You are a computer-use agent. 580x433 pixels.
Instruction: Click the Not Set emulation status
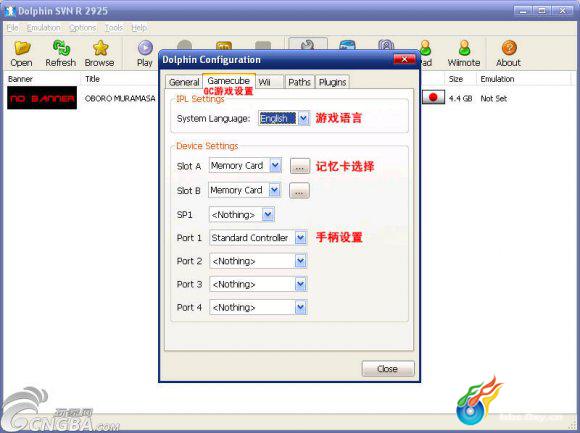pos(493,98)
